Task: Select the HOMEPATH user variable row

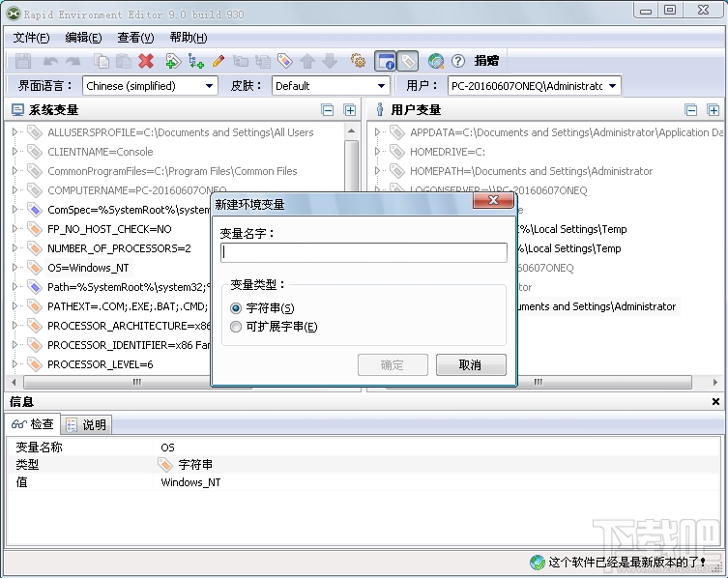Action: [x=531, y=171]
